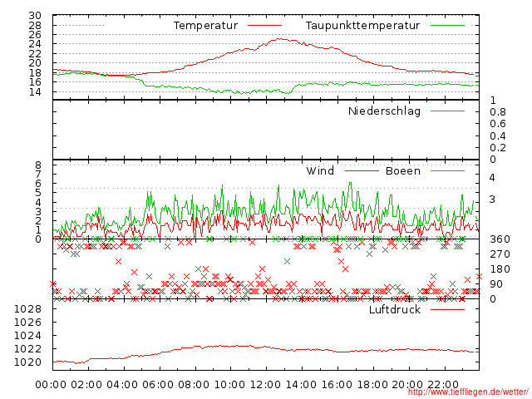Click the Luftdruck legend label
532x399 pixels.
tap(395, 309)
